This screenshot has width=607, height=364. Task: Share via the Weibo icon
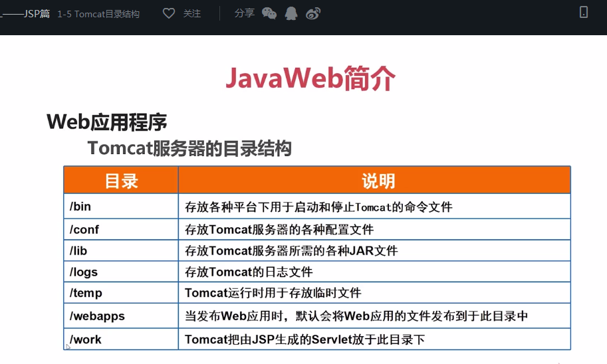point(313,13)
